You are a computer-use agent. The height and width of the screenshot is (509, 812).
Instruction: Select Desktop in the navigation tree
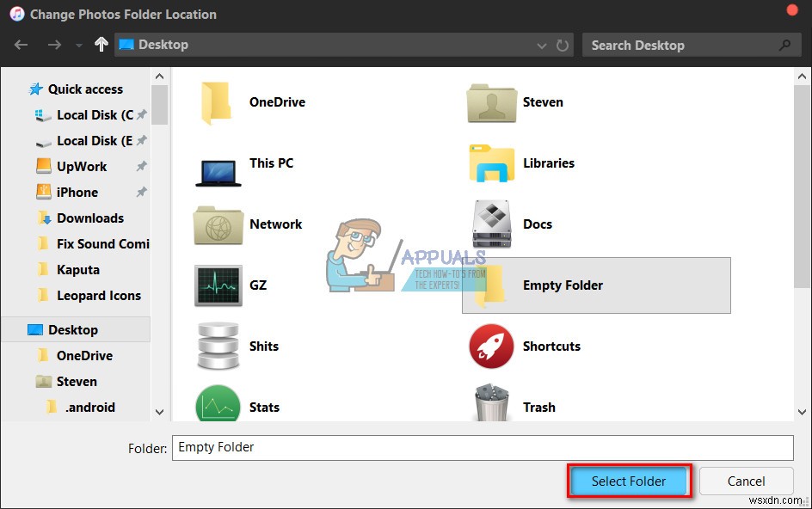tap(76, 330)
